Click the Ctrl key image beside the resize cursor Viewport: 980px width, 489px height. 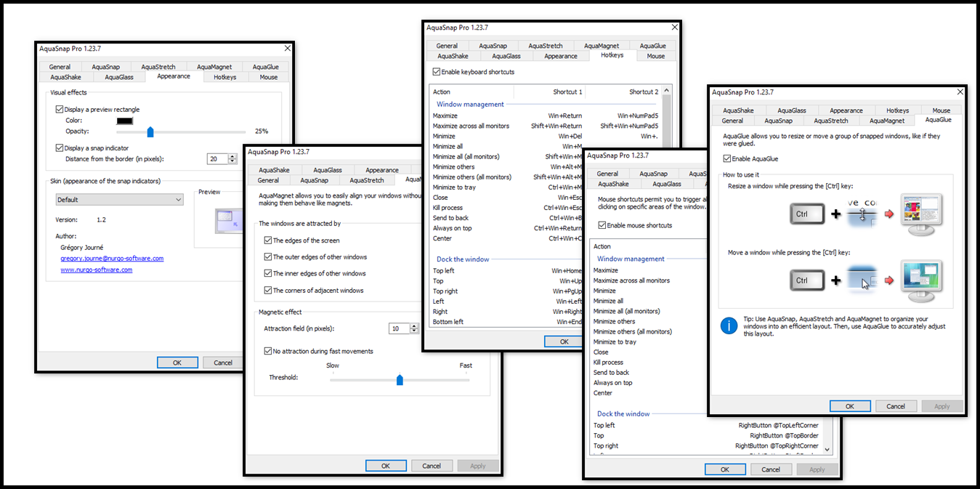pos(806,214)
